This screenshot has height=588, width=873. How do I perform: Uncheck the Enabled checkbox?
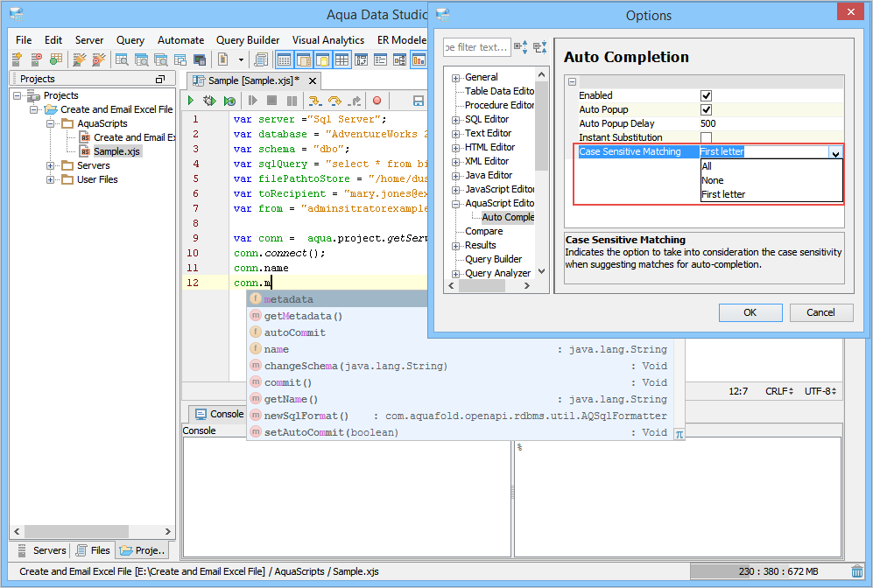706,95
